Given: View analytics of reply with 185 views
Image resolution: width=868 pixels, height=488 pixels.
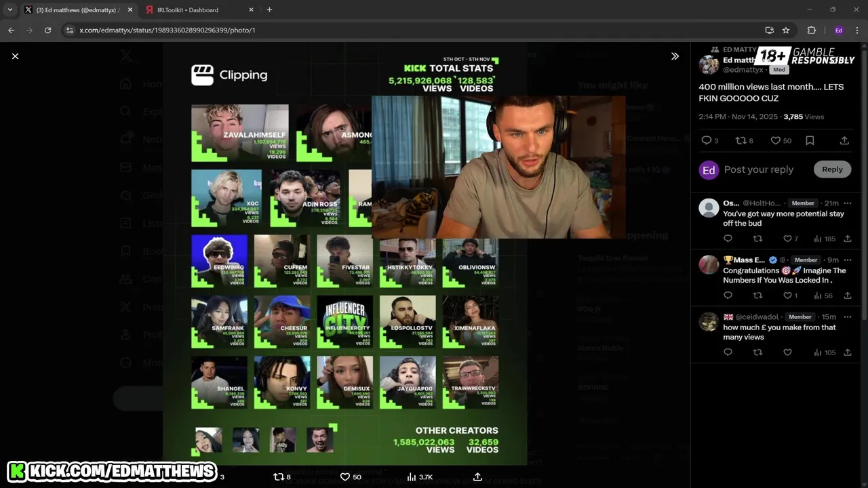Looking at the screenshot, I should coord(824,239).
